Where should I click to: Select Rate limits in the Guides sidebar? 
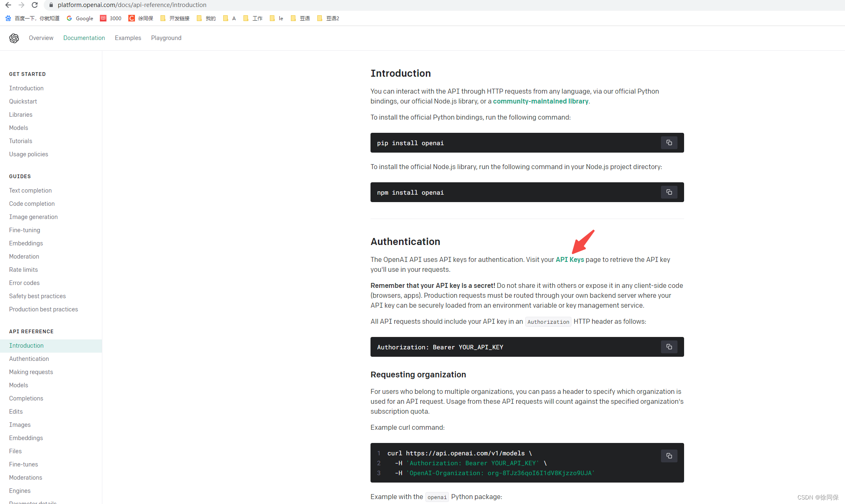point(24,270)
